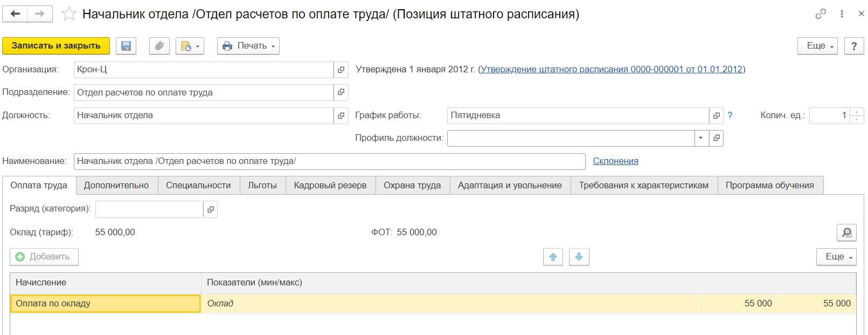Open the magnifier detail view button
The image size is (868, 335).
(846, 233)
